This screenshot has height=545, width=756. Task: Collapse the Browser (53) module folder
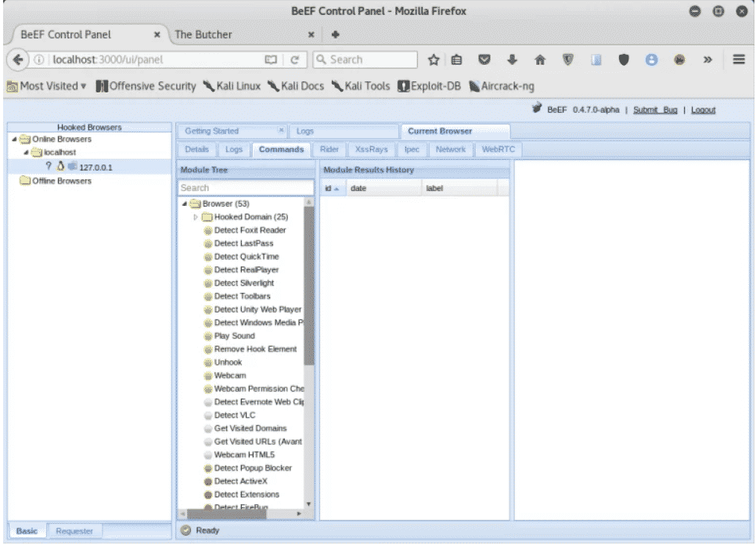pos(185,204)
